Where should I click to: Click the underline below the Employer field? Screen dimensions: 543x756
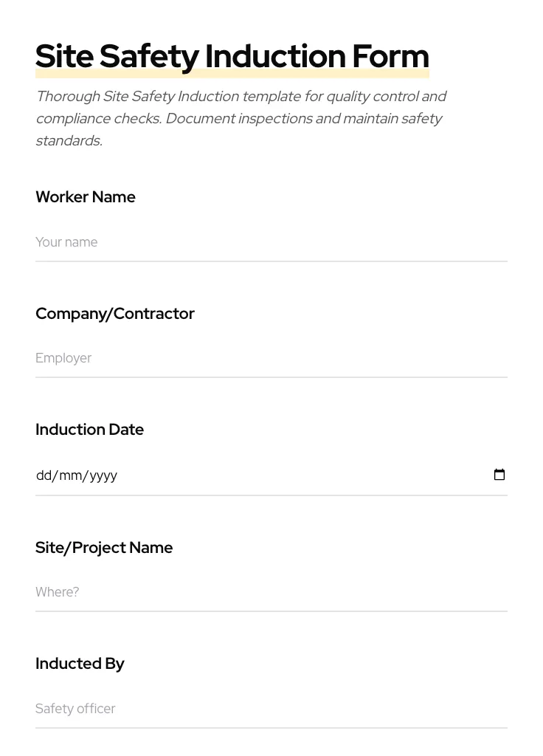(x=271, y=377)
